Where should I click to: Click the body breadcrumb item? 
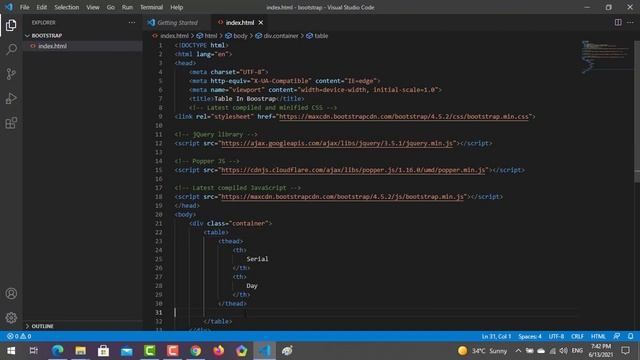(x=240, y=36)
